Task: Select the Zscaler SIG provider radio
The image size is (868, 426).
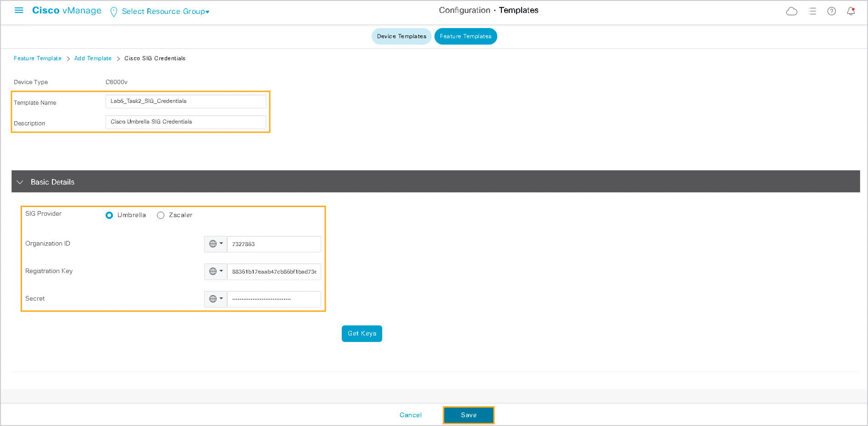Action: click(x=161, y=215)
